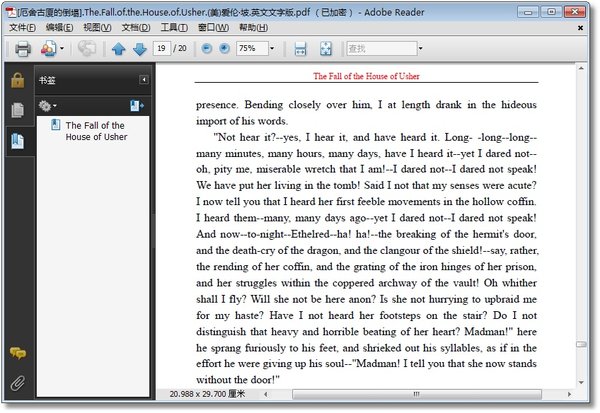The image size is (600, 413).
Task: Click the red page header title text
Action: pyautogui.click(x=366, y=76)
